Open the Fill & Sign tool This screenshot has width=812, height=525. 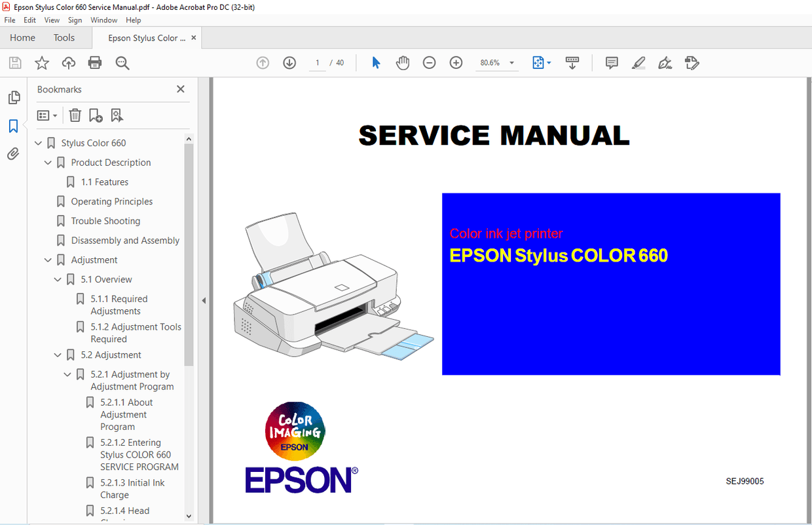[x=664, y=62]
